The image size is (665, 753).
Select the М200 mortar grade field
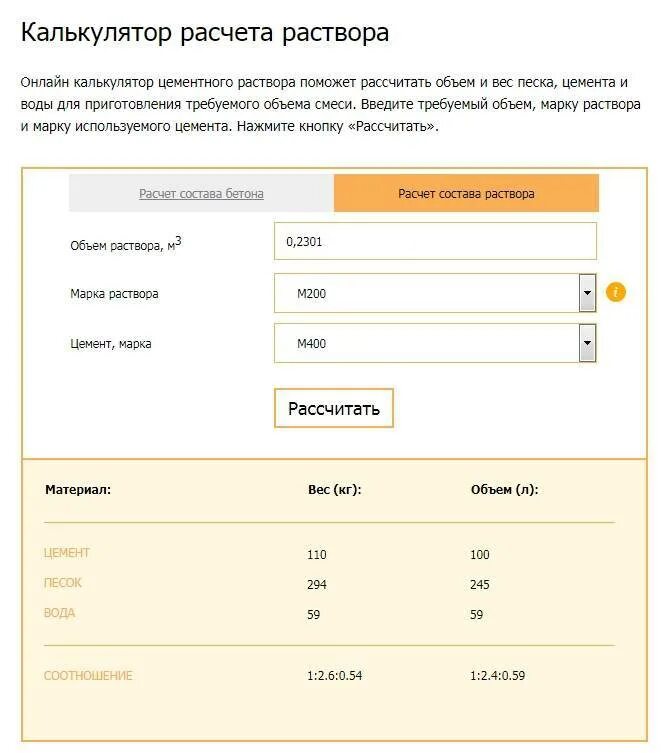tap(425, 294)
